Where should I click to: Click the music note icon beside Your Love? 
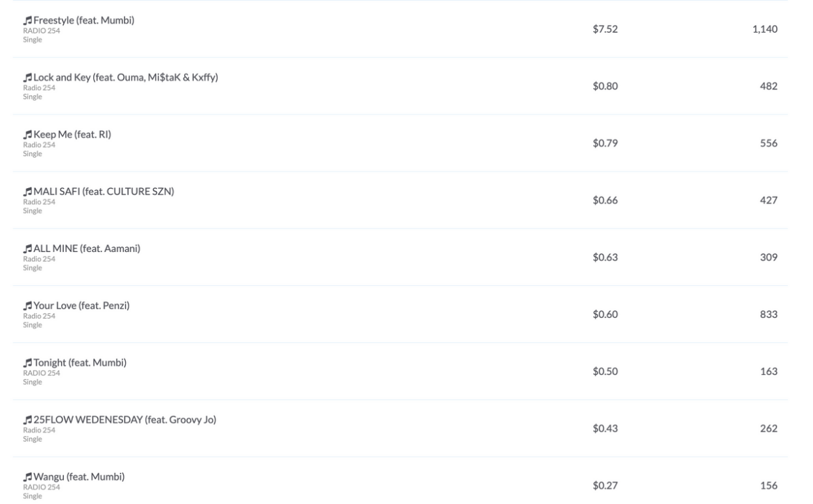pyautogui.click(x=28, y=305)
